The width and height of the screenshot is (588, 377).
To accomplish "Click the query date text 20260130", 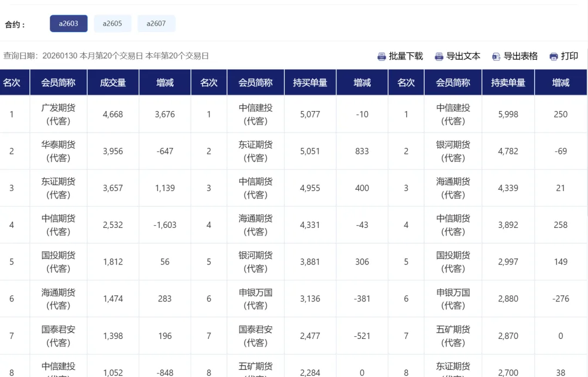I will [x=60, y=56].
